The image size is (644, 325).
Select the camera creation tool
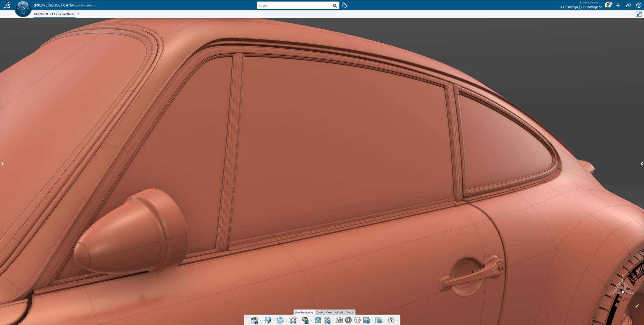327,320
